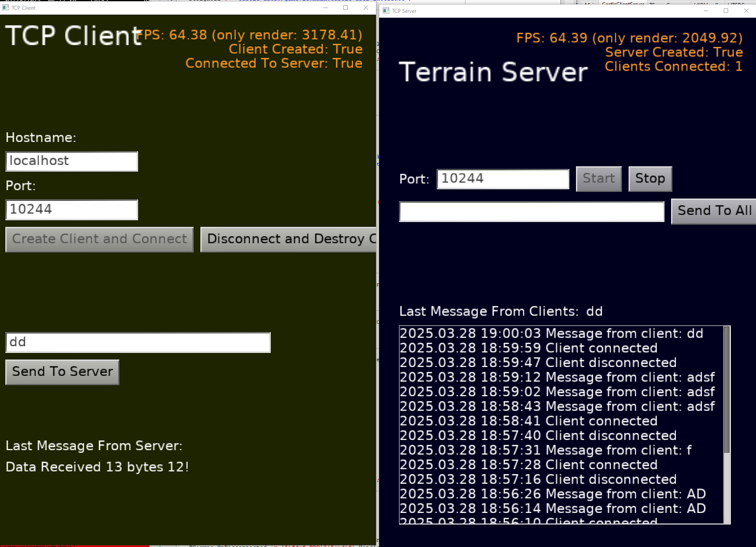The width and height of the screenshot is (756, 547).
Task: Focus the client message field containing dd
Action: pos(138,343)
